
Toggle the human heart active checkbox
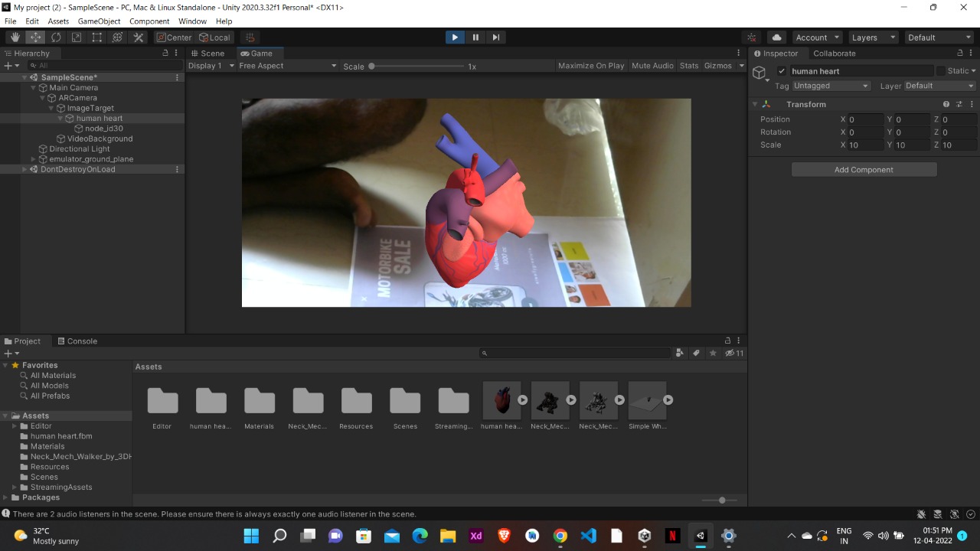(x=782, y=71)
